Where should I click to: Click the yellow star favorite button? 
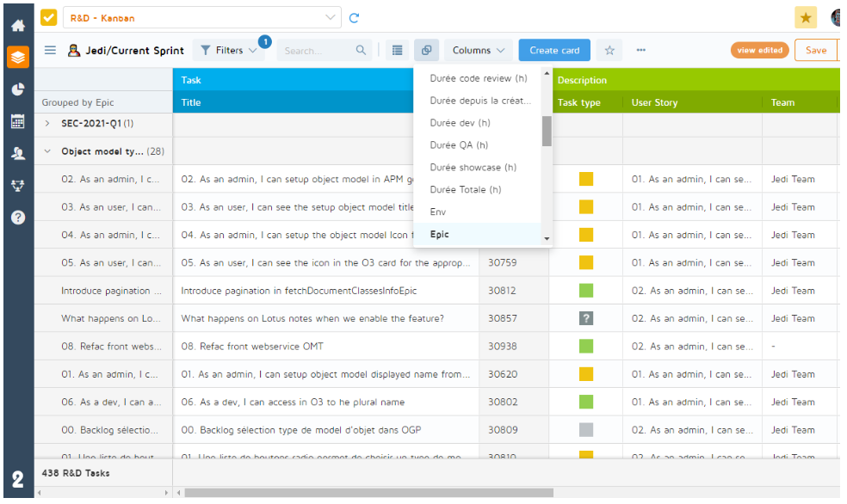point(806,17)
